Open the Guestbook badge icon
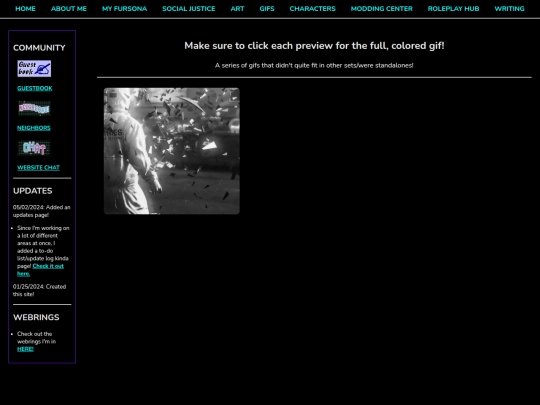The width and height of the screenshot is (540, 405). point(34,69)
